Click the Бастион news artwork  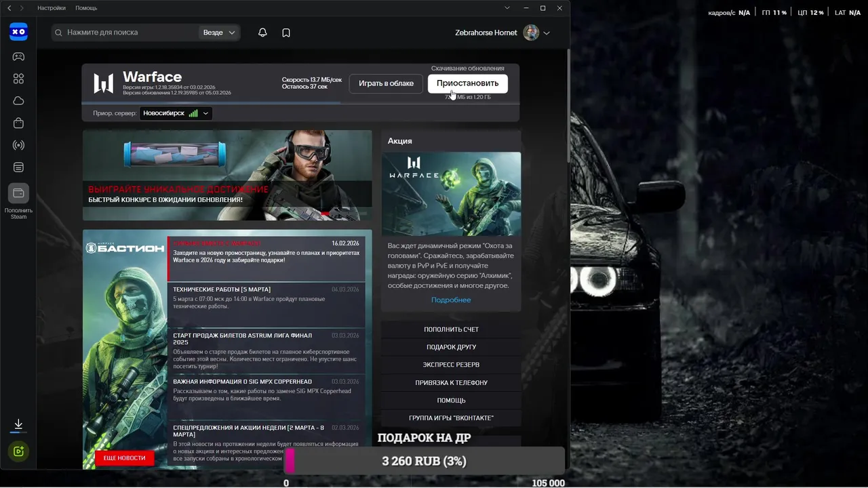125,349
